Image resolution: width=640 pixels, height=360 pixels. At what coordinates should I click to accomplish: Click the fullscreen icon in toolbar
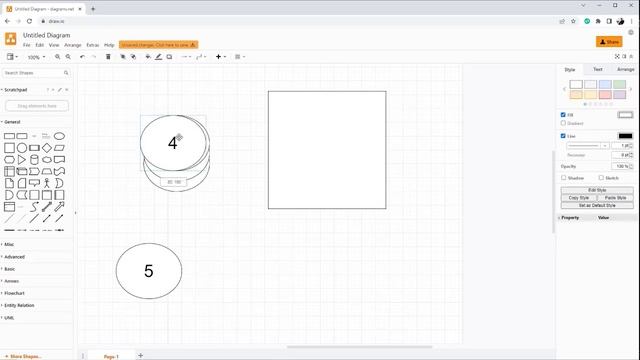pos(617,56)
